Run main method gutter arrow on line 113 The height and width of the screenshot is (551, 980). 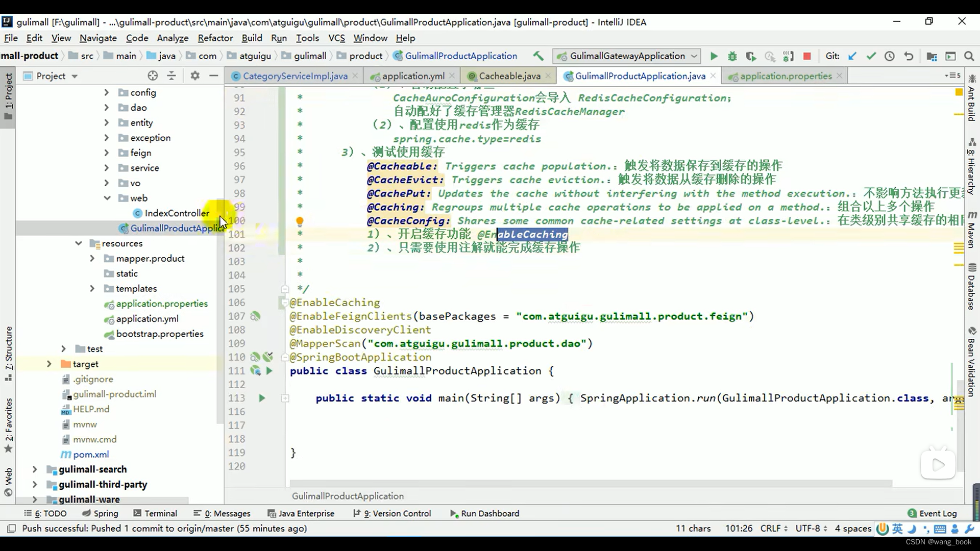262,398
